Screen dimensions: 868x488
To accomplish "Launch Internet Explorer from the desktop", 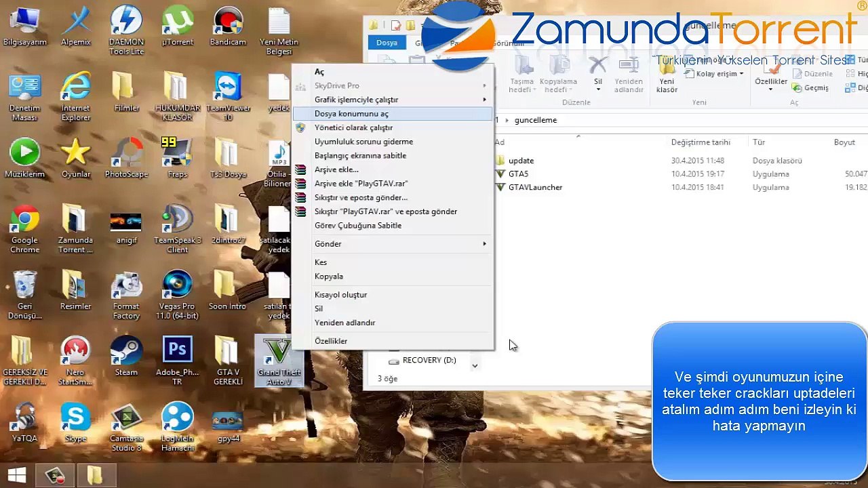I will pyautogui.click(x=75, y=97).
